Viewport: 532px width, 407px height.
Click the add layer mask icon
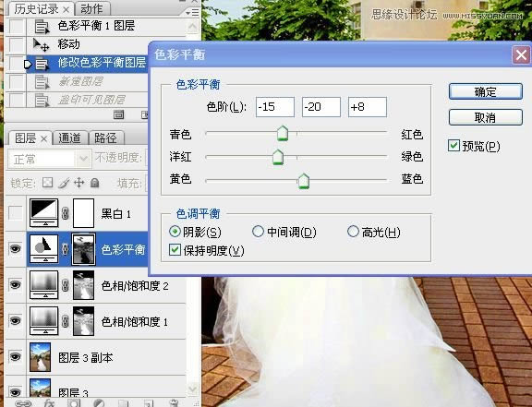74,403
